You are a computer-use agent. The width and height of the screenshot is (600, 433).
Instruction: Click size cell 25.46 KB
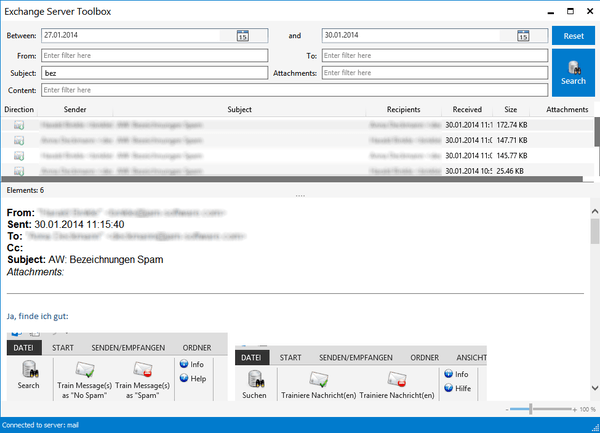tap(510, 171)
